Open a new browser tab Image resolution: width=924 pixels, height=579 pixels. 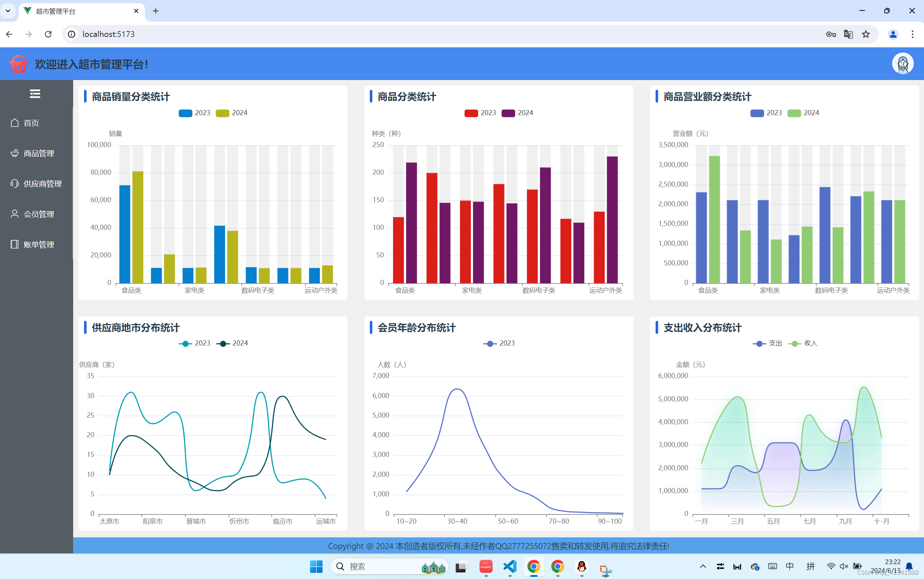pos(155,11)
